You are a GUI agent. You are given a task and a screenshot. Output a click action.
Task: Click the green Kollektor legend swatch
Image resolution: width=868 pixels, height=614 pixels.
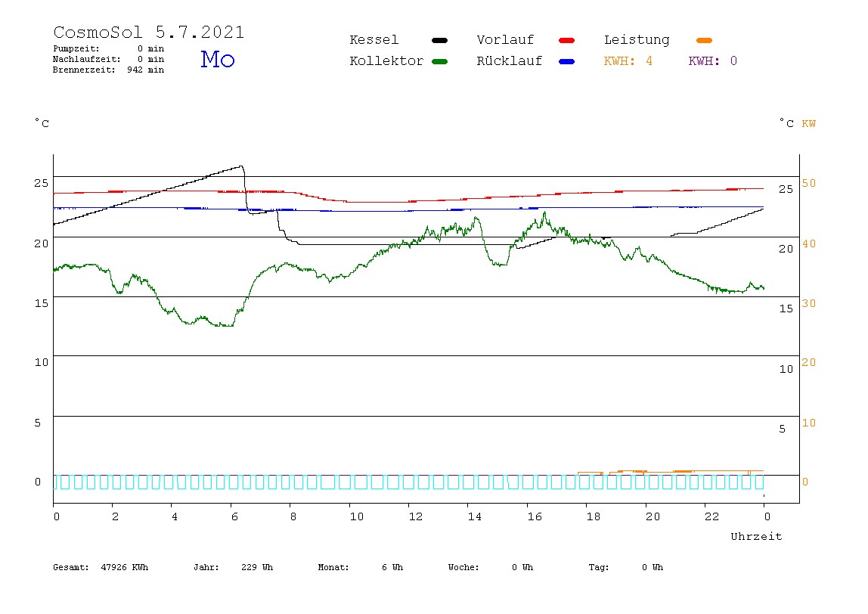pos(439,61)
